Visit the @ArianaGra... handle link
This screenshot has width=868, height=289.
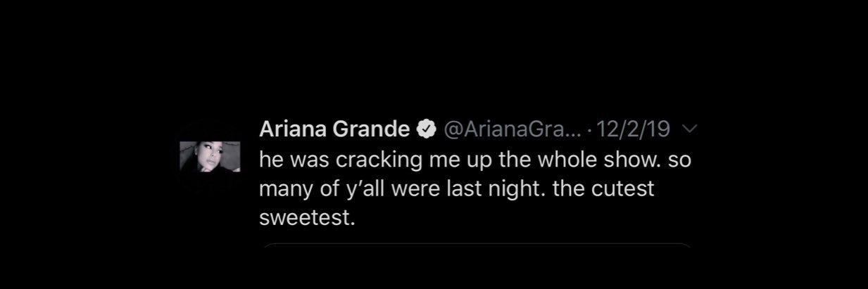point(512,129)
